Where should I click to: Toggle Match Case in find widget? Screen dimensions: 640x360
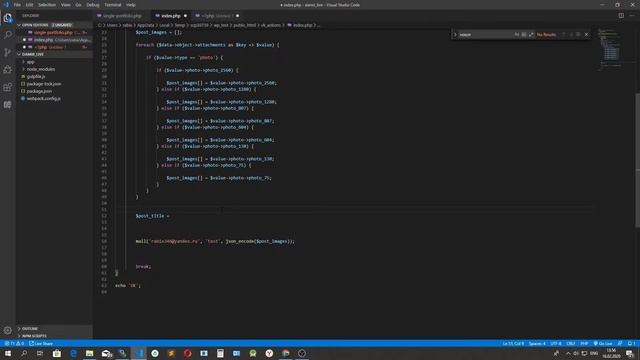pyautogui.click(x=517, y=35)
